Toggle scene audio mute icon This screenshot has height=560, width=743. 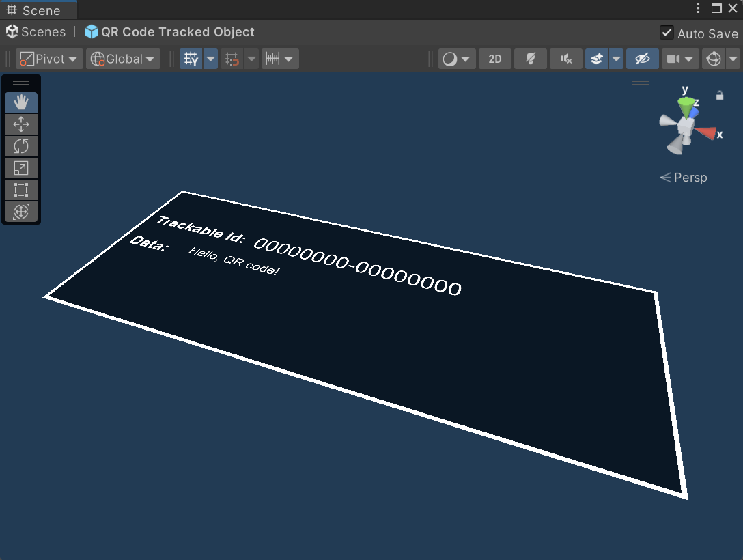point(565,59)
